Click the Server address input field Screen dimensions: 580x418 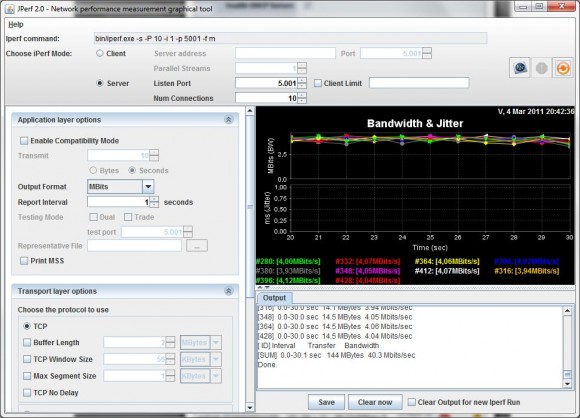(285, 53)
